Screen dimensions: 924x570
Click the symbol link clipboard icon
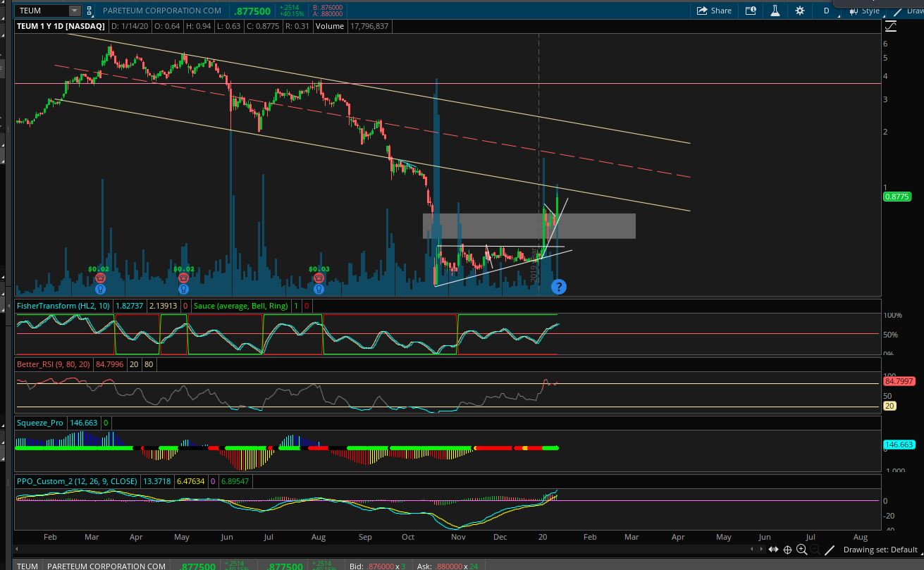pyautogui.click(x=90, y=11)
